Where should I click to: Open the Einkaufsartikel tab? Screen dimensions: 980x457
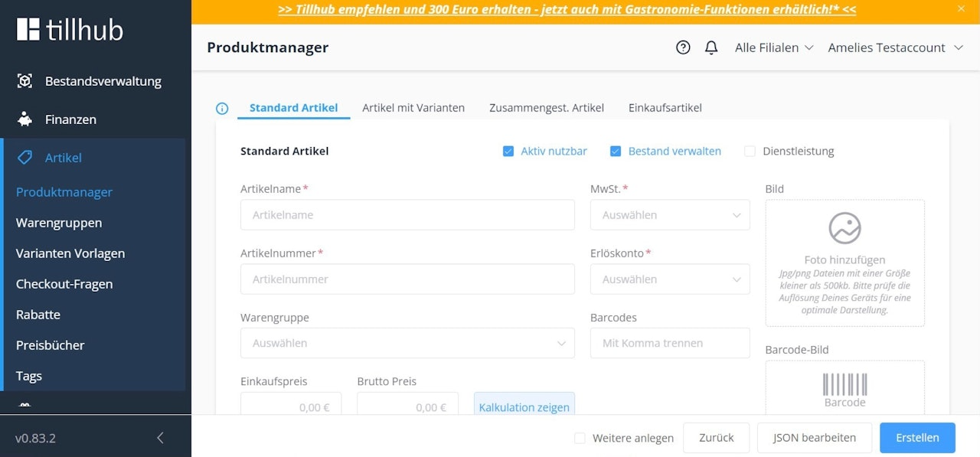(x=665, y=108)
